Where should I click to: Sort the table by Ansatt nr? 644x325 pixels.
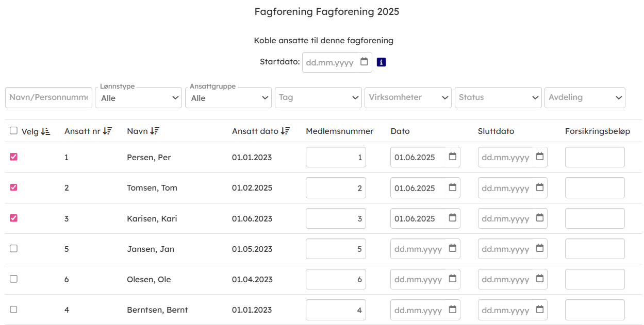coord(107,131)
